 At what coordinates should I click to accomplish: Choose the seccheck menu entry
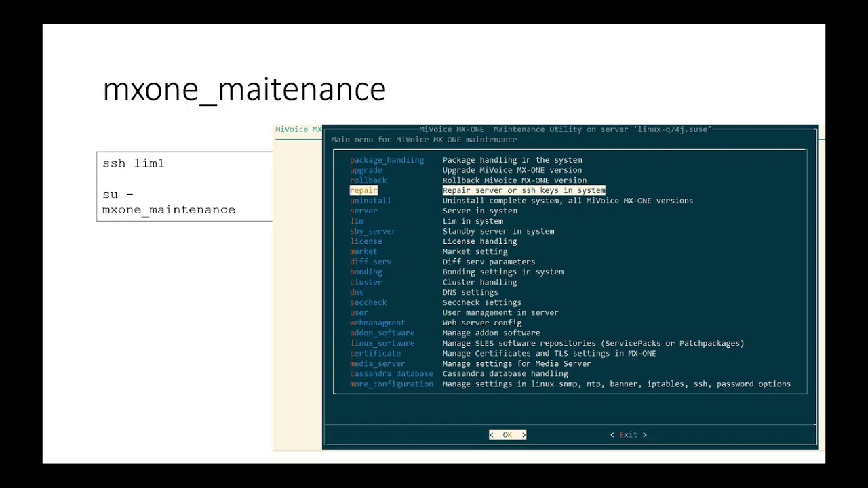click(x=368, y=302)
